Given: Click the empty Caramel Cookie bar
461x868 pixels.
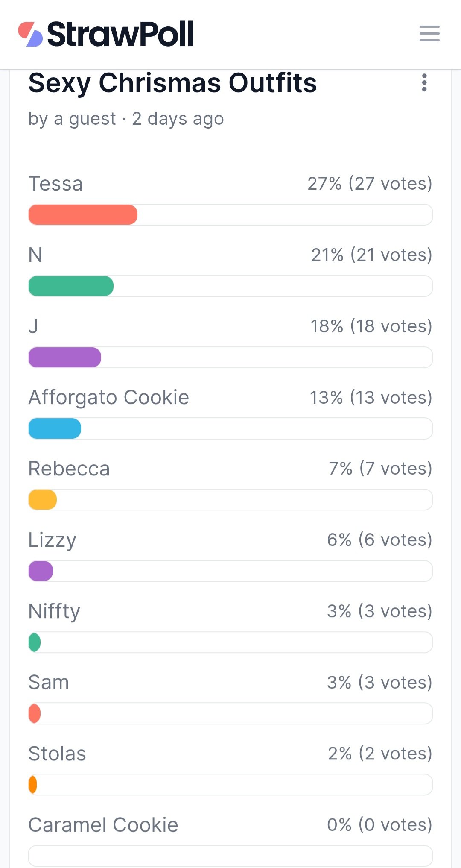Looking at the screenshot, I should pos(230,856).
